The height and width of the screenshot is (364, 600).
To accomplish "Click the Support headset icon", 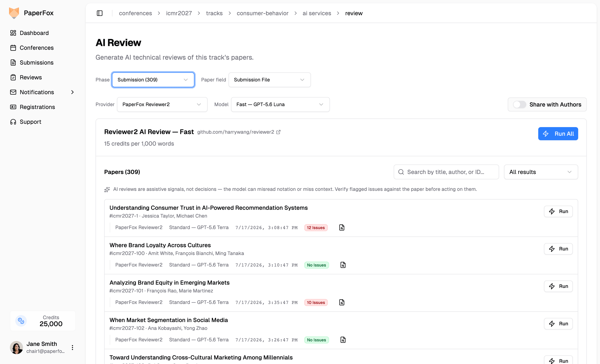I will pyautogui.click(x=13, y=122).
